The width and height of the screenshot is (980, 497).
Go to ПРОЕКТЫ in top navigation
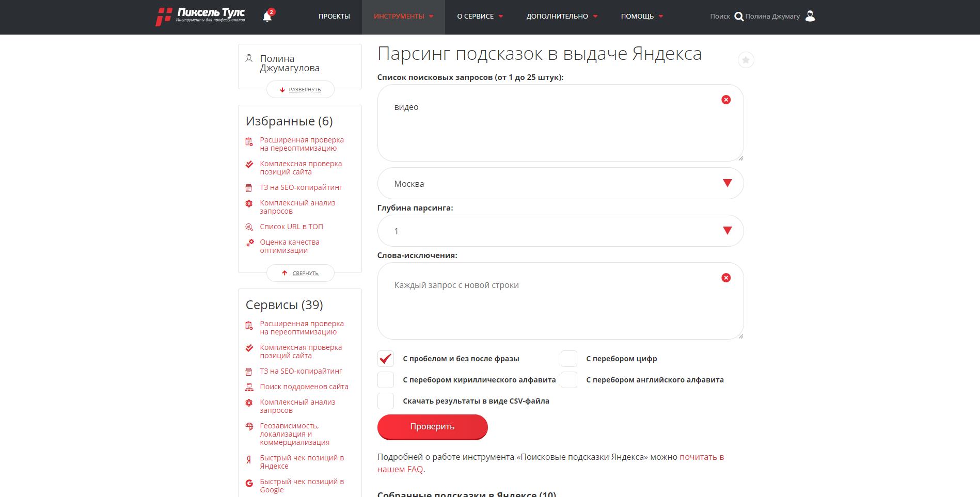coord(334,17)
